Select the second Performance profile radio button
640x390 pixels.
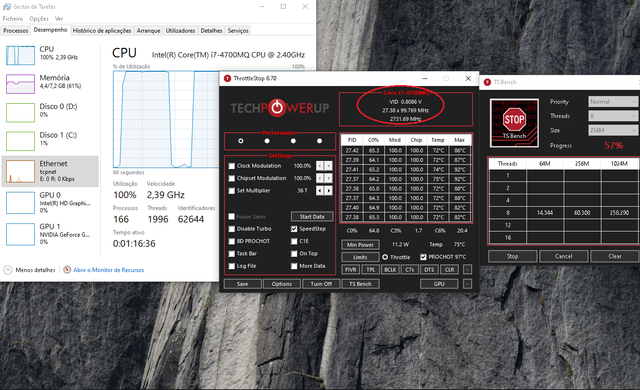[267, 141]
